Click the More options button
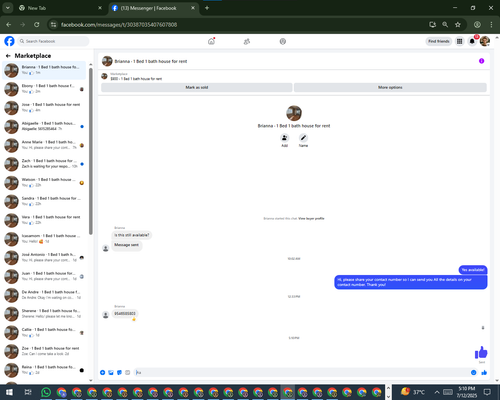Image resolution: width=500 pixels, height=400 pixels. (x=390, y=87)
